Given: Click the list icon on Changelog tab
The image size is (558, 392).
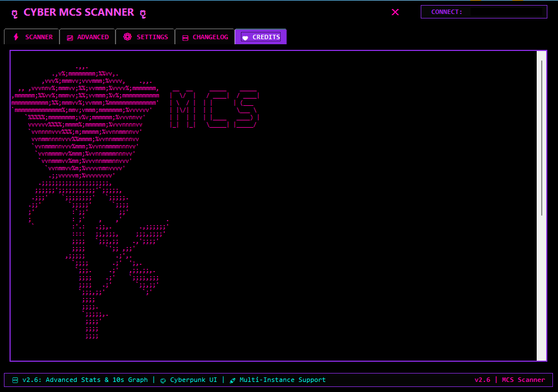Looking at the screenshot, I should (185, 38).
